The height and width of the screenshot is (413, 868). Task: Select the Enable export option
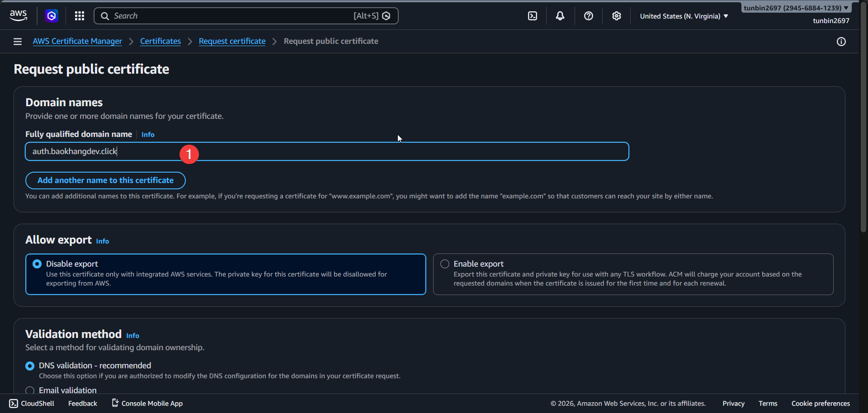point(445,264)
